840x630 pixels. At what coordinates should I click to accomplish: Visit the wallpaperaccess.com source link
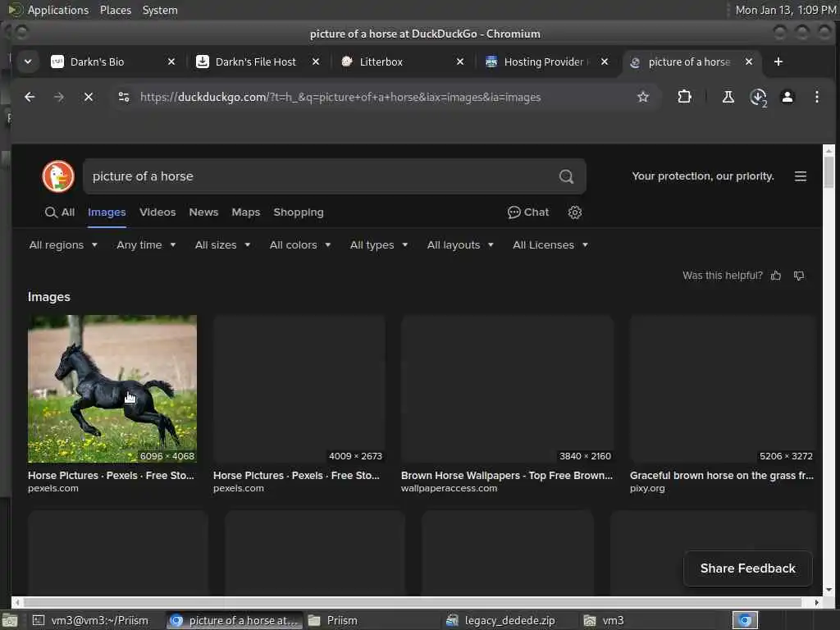click(449, 488)
